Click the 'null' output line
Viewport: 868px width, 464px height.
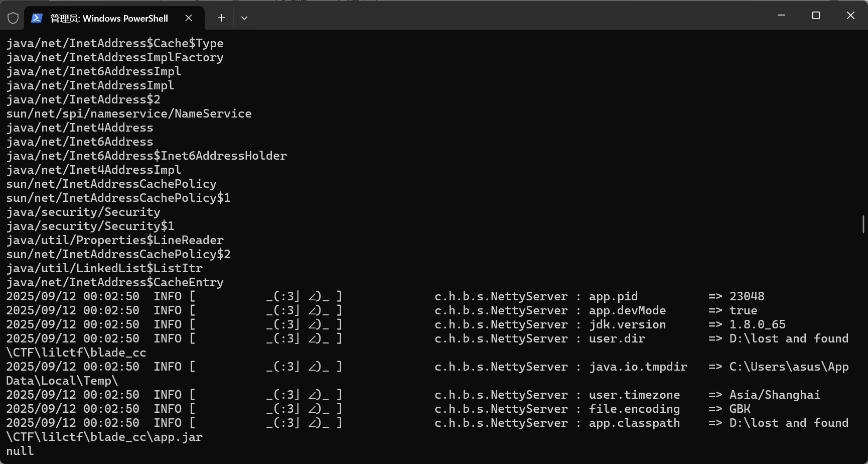click(x=20, y=451)
